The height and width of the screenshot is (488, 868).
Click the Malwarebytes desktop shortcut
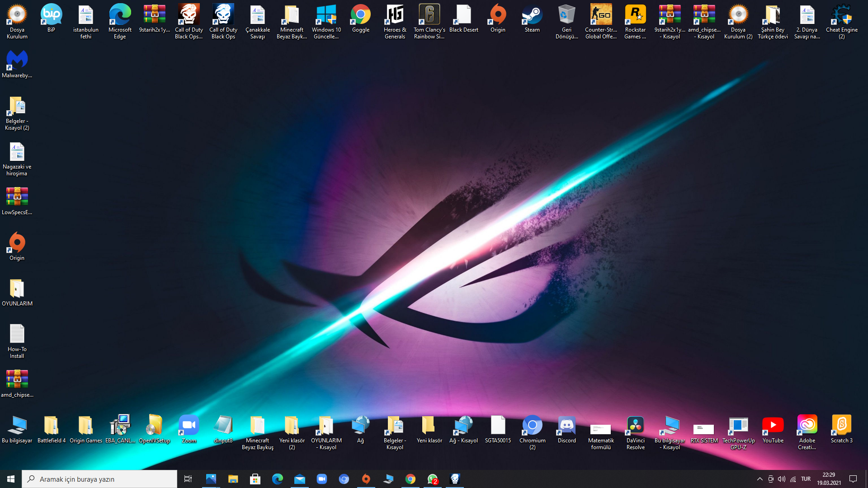point(17,63)
